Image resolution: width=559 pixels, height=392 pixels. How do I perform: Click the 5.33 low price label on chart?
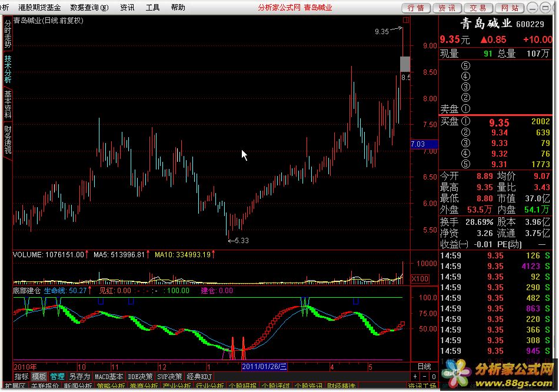pos(242,240)
